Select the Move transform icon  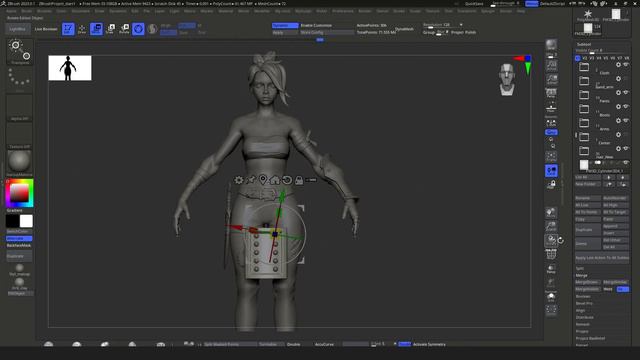(x=96, y=29)
